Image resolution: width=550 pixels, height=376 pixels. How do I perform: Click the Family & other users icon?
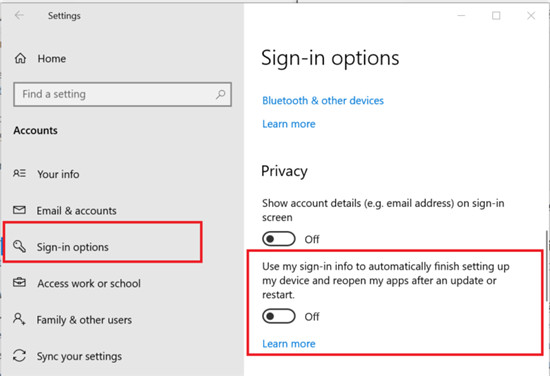pyautogui.click(x=19, y=319)
